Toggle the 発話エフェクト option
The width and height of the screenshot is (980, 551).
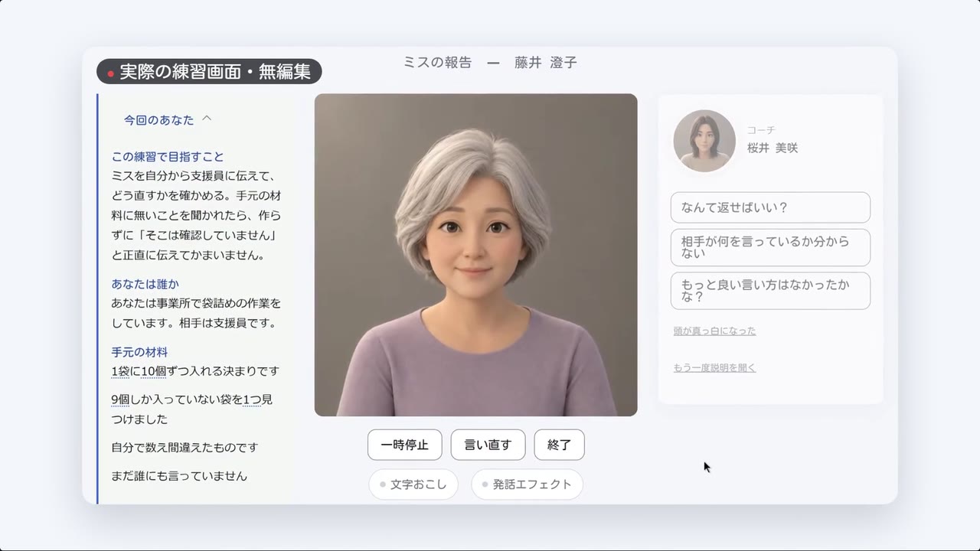point(527,484)
